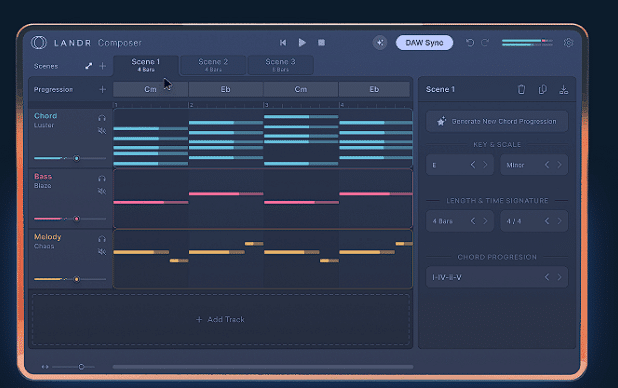The width and height of the screenshot is (618, 388).
Task: Switch to the Scene 2 tab
Action: point(213,65)
